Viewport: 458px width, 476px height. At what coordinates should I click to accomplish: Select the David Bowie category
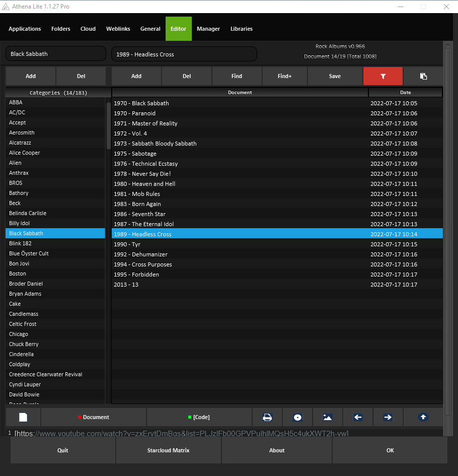point(55,394)
